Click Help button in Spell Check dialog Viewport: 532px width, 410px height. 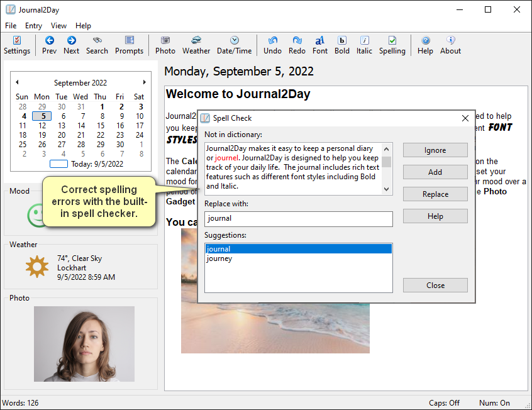click(x=435, y=216)
